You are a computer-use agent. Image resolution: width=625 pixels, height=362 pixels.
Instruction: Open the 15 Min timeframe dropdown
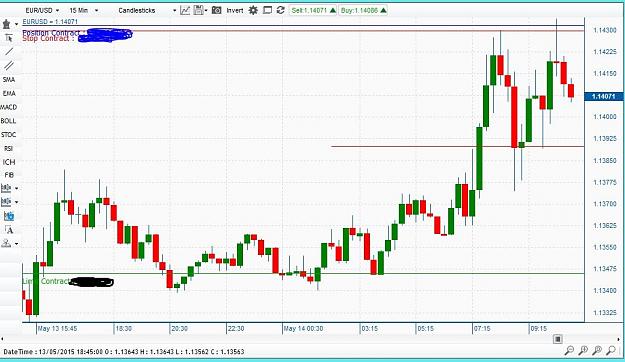(x=83, y=10)
